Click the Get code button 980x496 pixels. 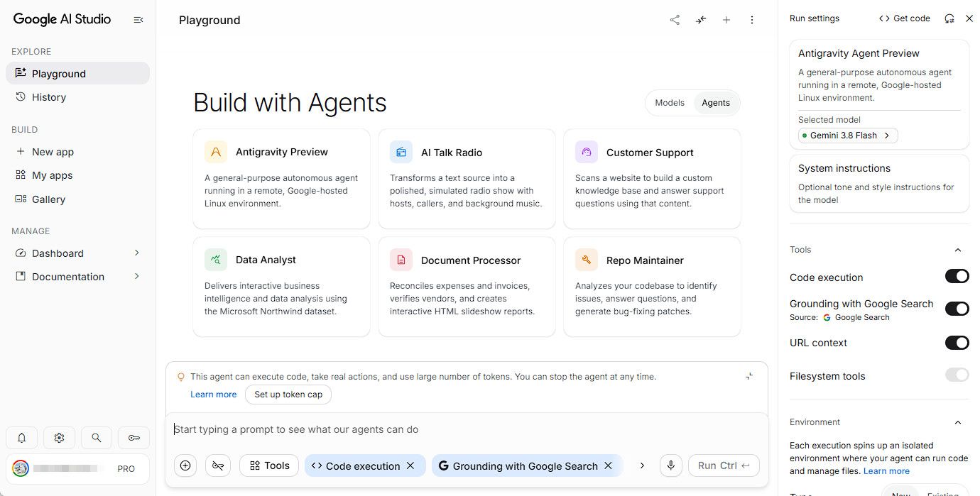[905, 18]
